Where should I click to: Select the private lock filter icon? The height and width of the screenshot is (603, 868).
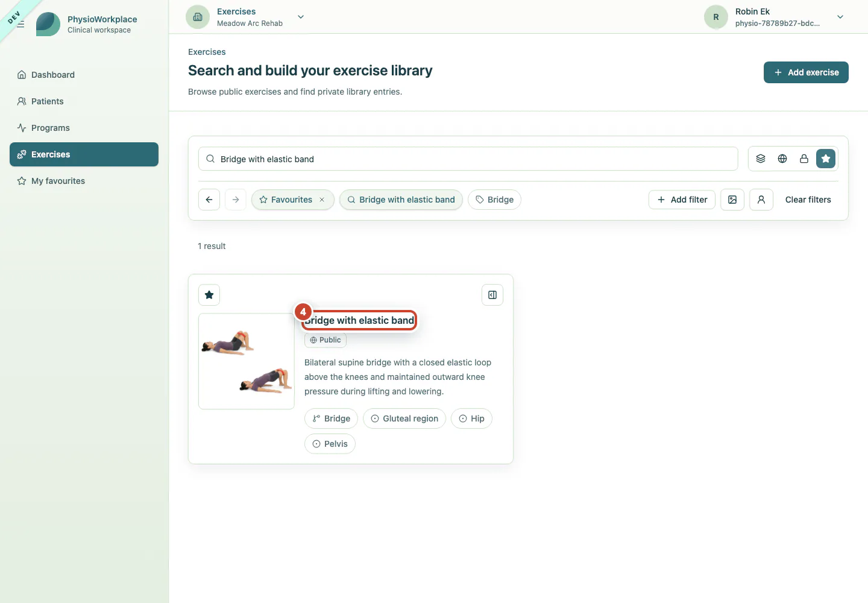pyautogui.click(x=804, y=159)
